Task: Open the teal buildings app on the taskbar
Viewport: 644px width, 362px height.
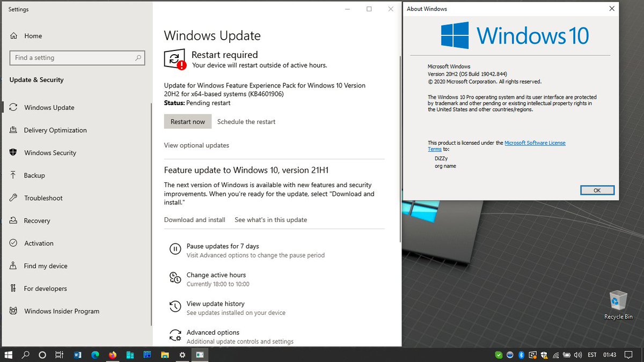Action: pyautogui.click(x=130, y=355)
